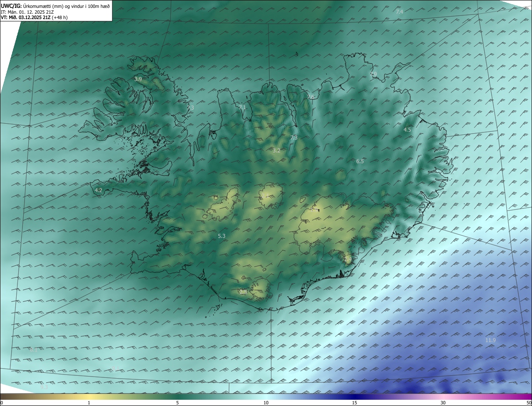Click the 4.2 value on the western peninsula
Viewport: 532px width, 406px height.
pos(99,190)
